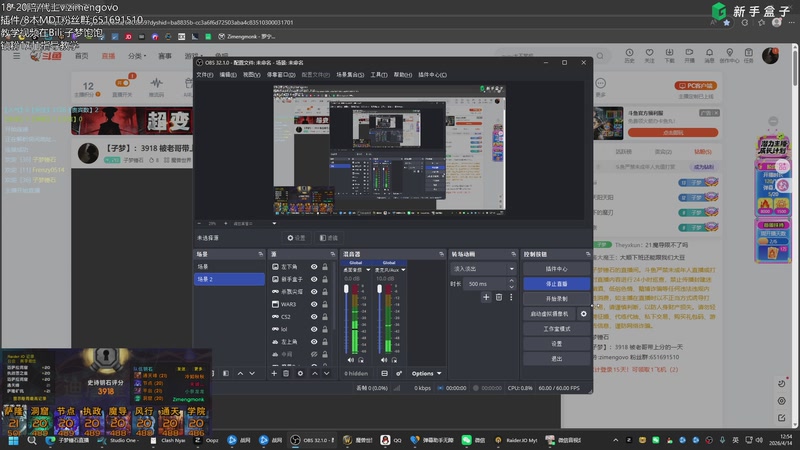Expand Douyu 分类 category dropdown
800x450 pixels.
click(137, 56)
